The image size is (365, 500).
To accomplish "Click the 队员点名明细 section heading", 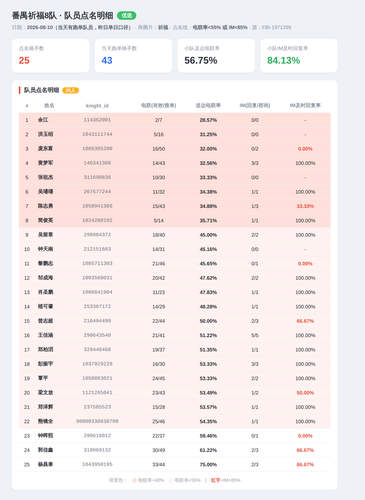I will pyautogui.click(x=41, y=90).
